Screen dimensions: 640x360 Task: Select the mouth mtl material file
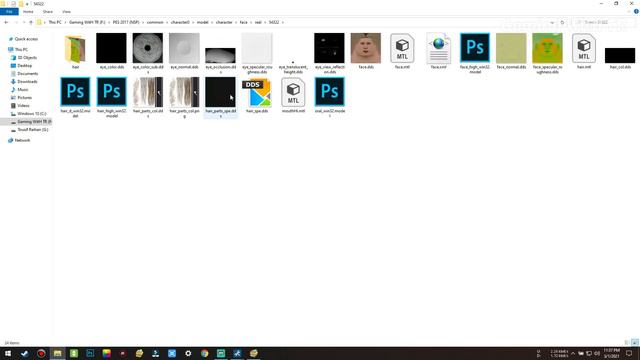pos(293,96)
